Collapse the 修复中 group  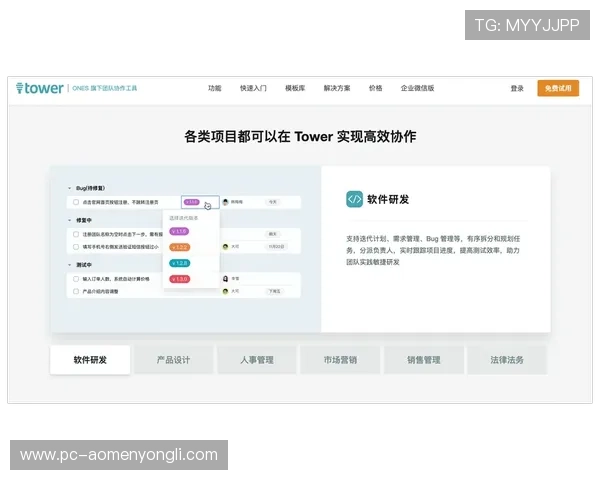69,220
